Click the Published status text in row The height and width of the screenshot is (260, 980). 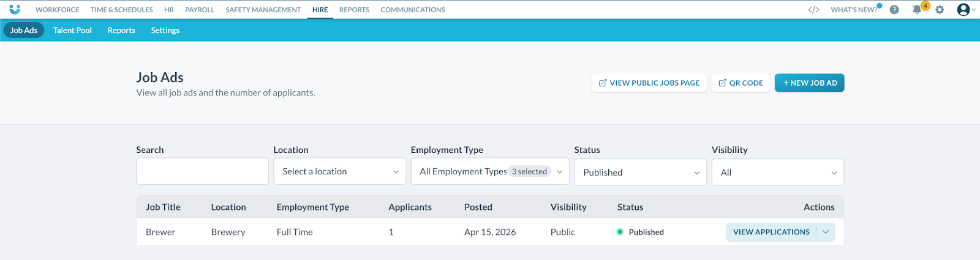pyautogui.click(x=646, y=232)
